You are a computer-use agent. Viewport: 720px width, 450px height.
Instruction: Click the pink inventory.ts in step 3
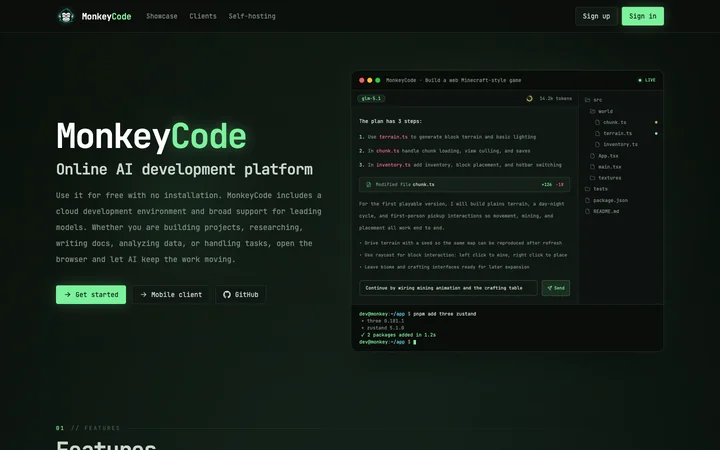point(393,165)
